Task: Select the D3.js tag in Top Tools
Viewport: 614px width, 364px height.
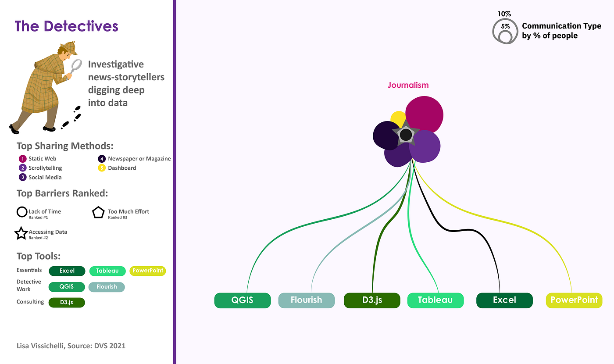Action: pos(67,302)
